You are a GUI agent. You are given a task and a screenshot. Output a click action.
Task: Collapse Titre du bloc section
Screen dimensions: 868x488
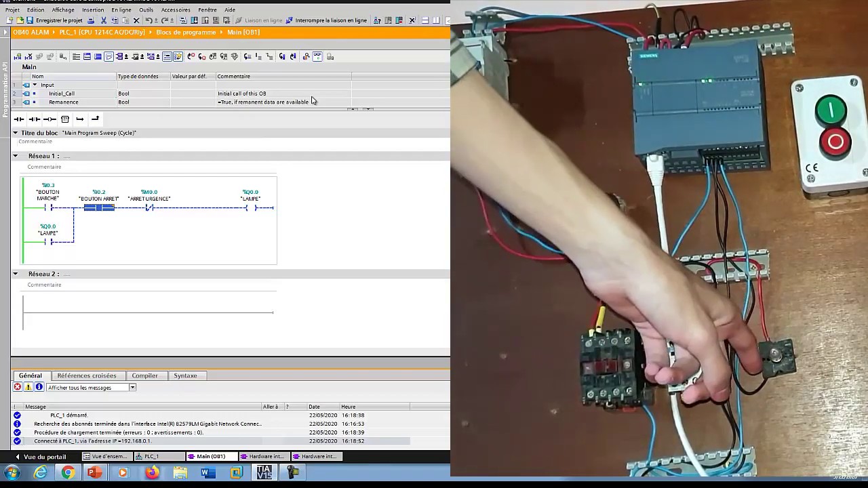pos(15,133)
